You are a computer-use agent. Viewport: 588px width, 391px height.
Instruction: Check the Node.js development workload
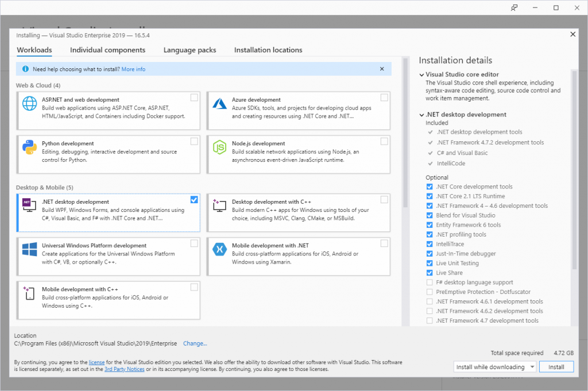tap(384, 141)
